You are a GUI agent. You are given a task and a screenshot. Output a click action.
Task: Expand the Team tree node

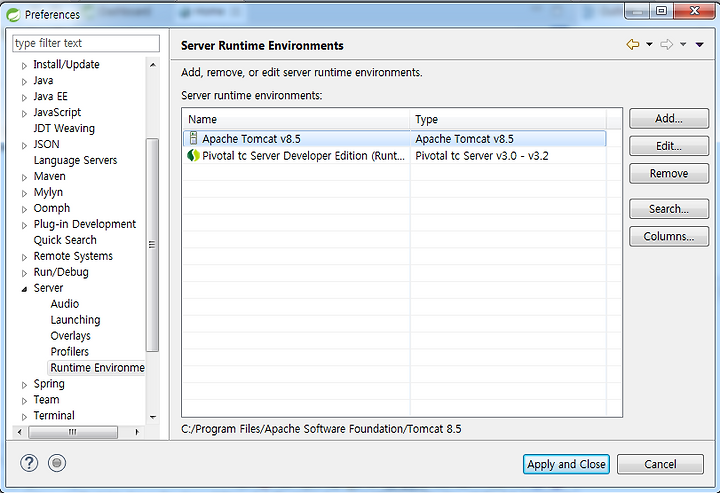pyautogui.click(x=24, y=401)
